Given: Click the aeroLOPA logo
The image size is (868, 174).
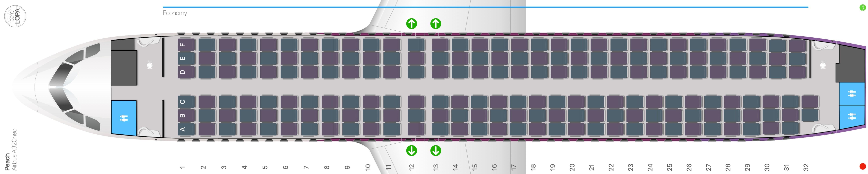Looking at the screenshot, I should 15,16.
